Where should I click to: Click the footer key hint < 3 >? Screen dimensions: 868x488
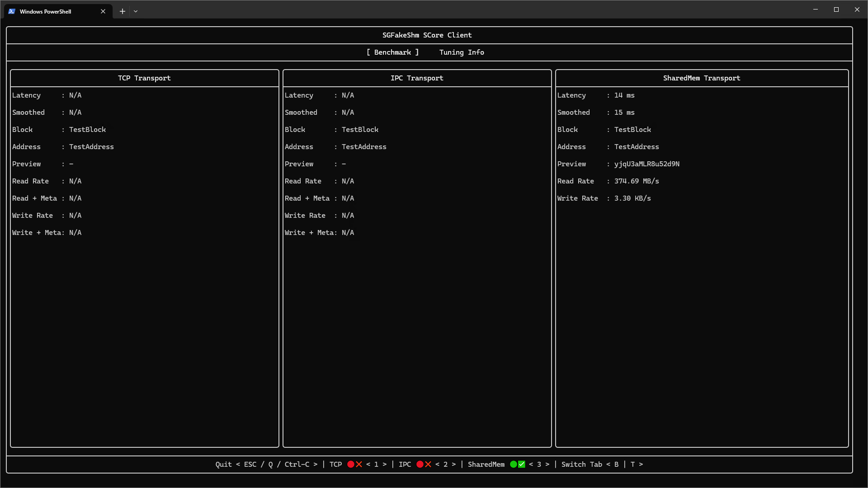tap(539, 465)
